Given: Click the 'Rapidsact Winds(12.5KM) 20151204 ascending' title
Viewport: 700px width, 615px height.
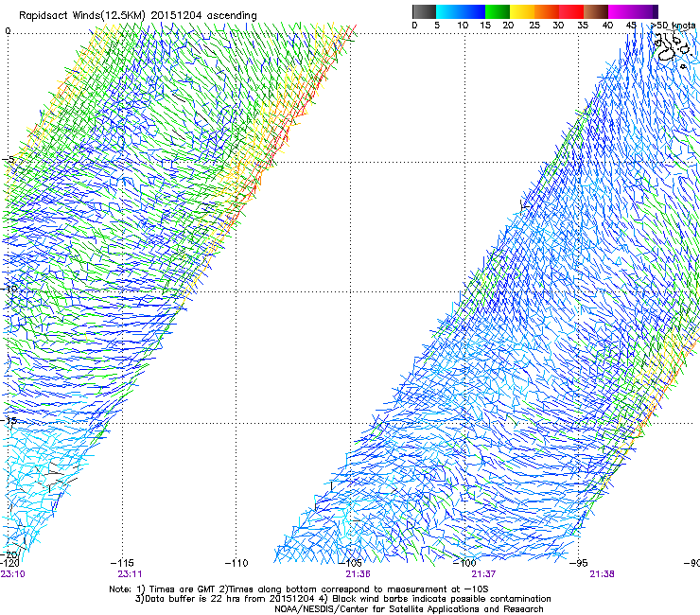Looking at the screenshot, I should pyautogui.click(x=138, y=16).
